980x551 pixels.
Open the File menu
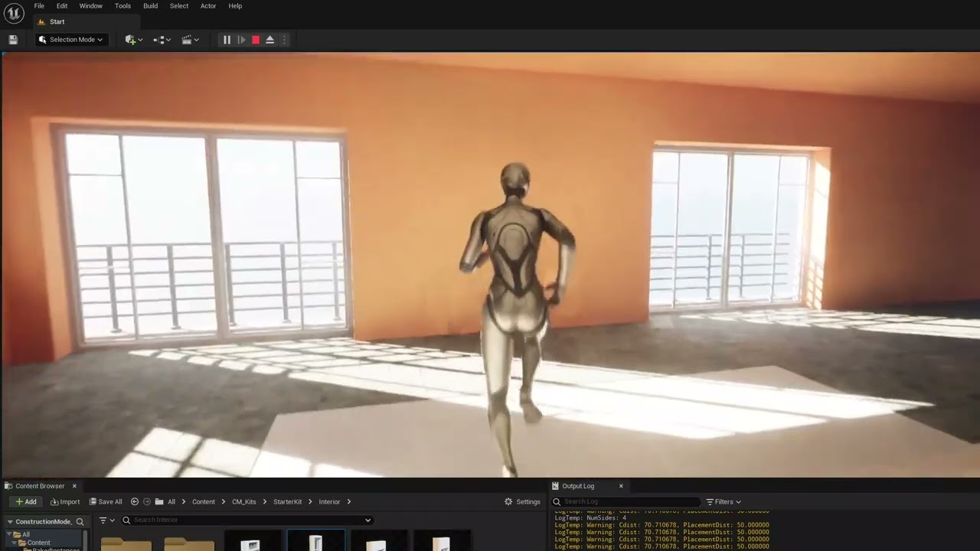point(39,6)
